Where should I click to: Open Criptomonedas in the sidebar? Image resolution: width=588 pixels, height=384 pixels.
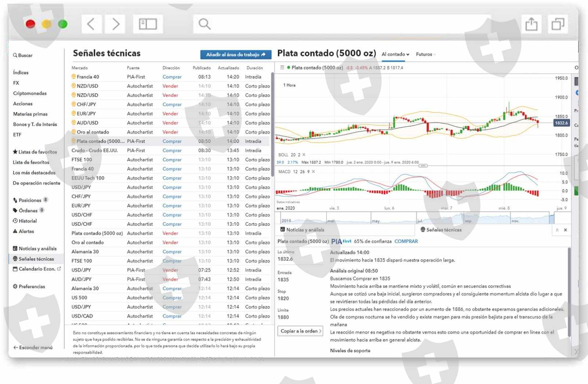point(30,93)
